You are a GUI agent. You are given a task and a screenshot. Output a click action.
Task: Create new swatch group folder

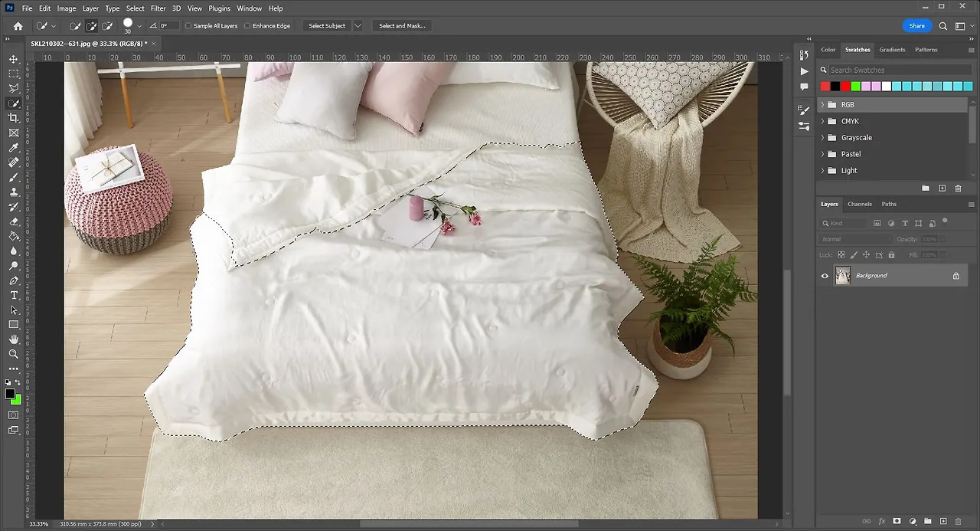pos(926,188)
